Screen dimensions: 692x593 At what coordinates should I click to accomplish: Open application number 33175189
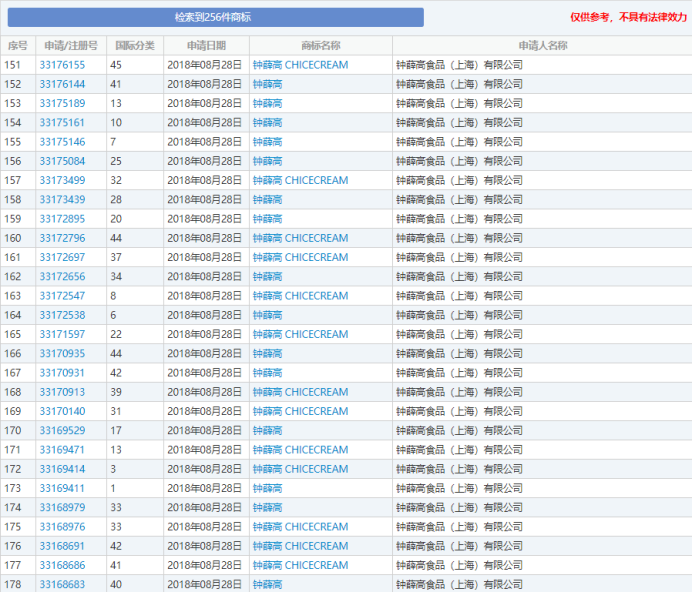[62, 103]
